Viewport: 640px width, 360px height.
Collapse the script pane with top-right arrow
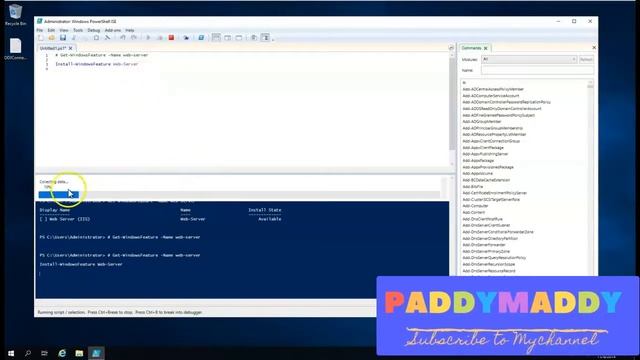(451, 48)
